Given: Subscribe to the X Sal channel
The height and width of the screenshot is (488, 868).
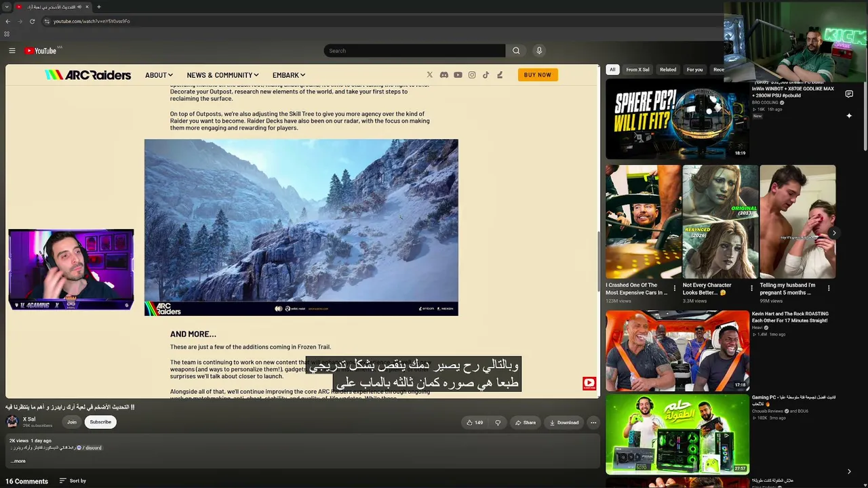Looking at the screenshot, I should click(100, 422).
